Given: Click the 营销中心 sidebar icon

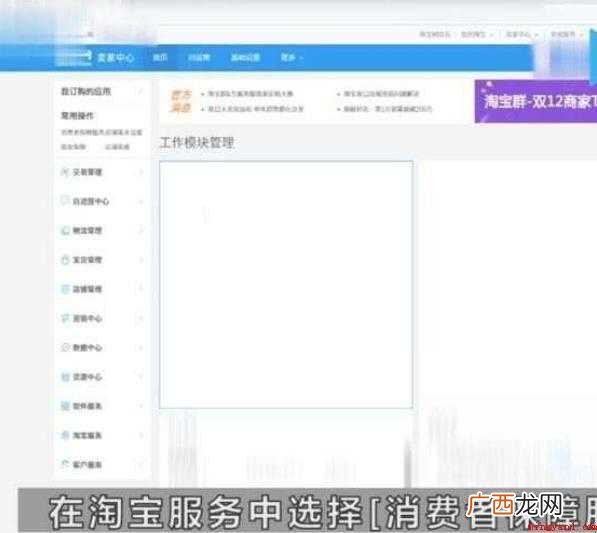Looking at the screenshot, I should 65,318.
